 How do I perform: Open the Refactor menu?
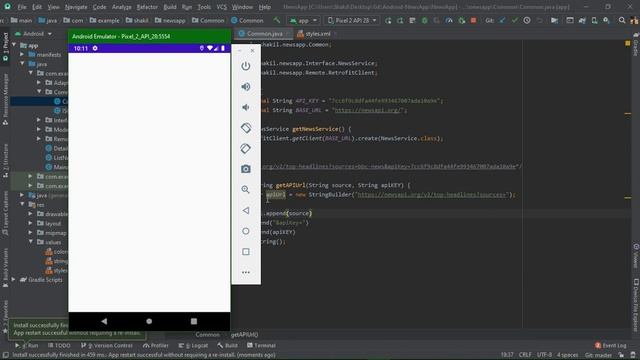point(147,7)
